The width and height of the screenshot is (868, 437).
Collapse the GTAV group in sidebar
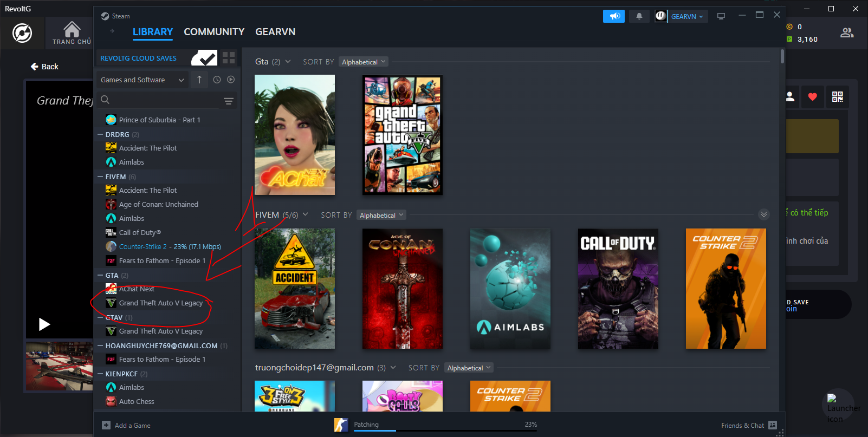(100, 317)
